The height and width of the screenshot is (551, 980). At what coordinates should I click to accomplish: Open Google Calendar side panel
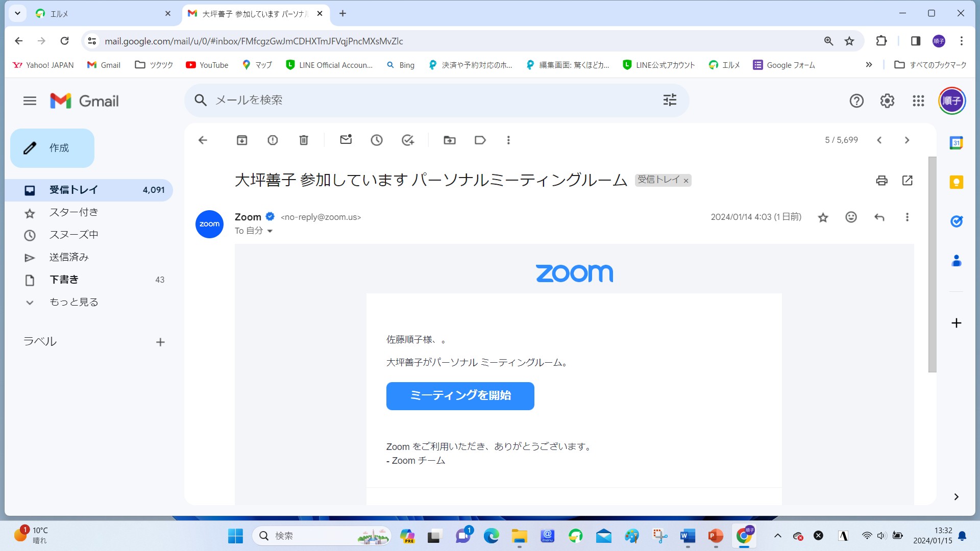click(957, 143)
